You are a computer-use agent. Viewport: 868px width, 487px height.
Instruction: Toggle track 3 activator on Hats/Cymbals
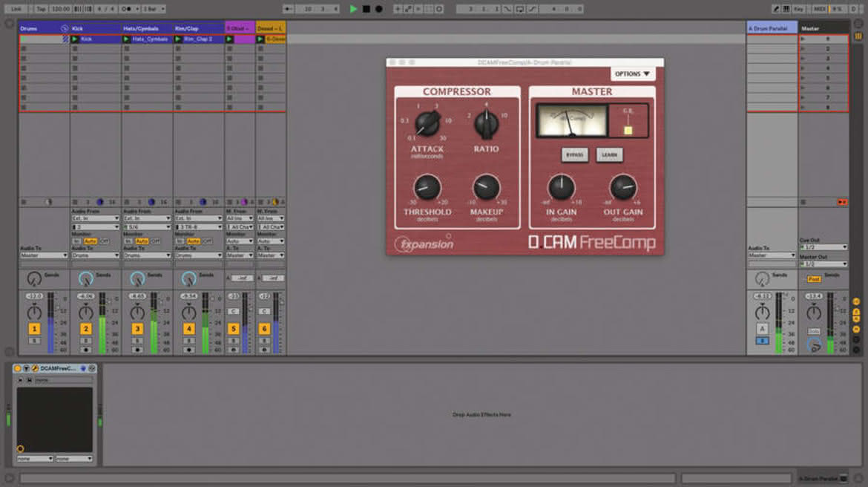(x=137, y=329)
